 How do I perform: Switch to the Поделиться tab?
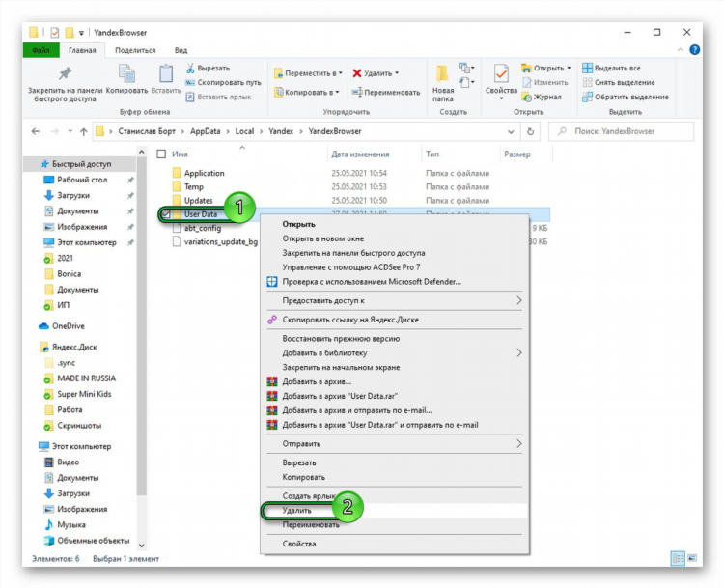(135, 50)
